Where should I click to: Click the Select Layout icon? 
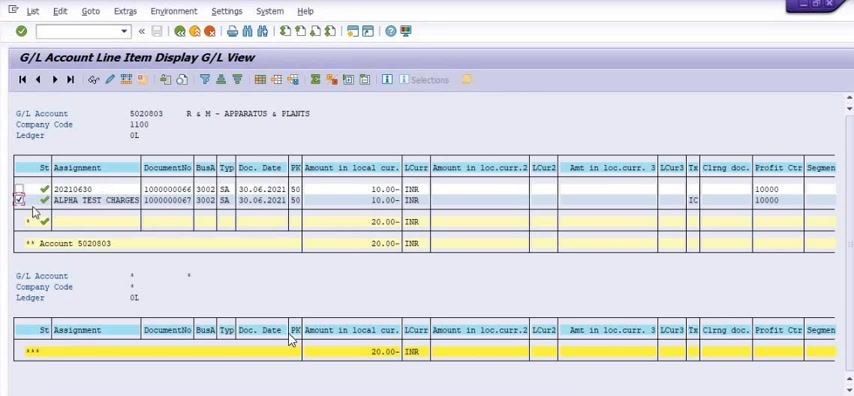277,80
